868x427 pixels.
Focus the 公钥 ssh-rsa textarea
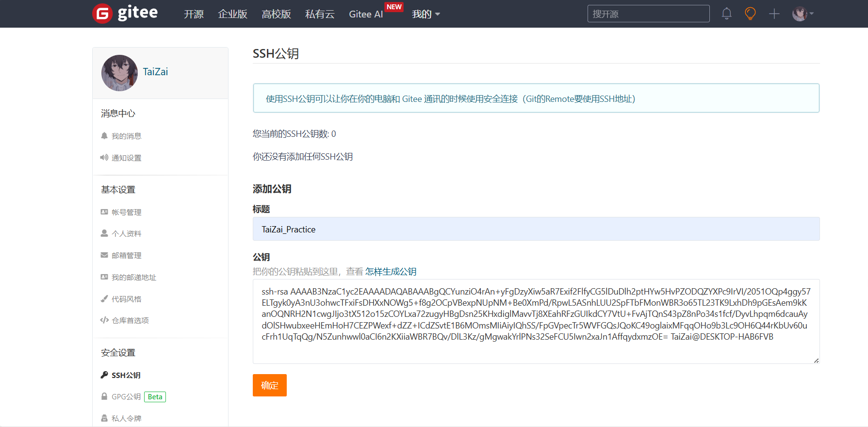tap(536, 321)
